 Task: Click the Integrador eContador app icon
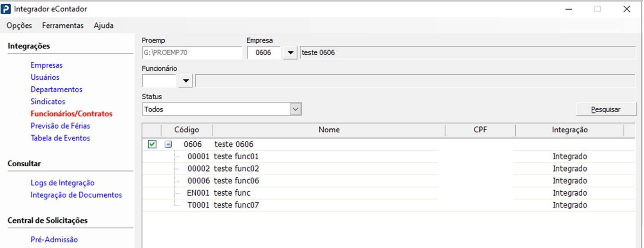click(x=6, y=9)
